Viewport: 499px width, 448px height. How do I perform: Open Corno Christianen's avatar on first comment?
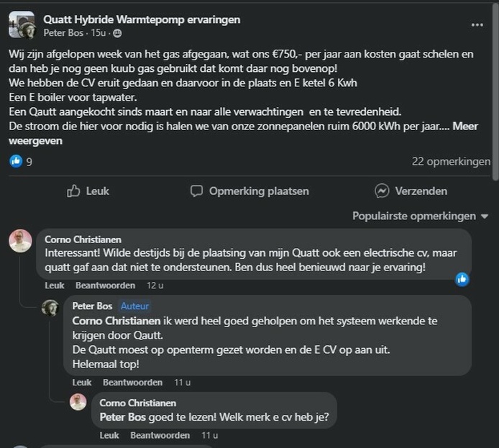(x=21, y=241)
